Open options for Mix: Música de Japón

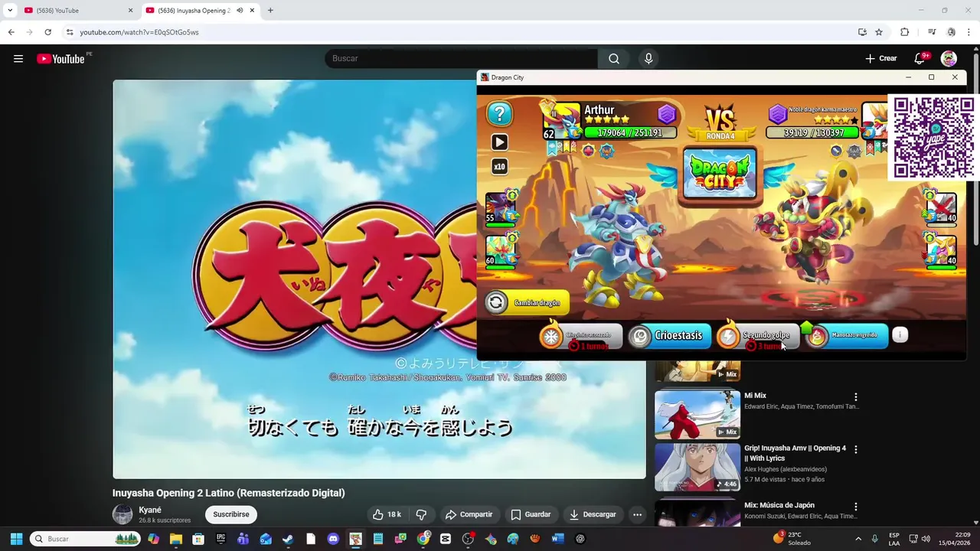pos(856,507)
